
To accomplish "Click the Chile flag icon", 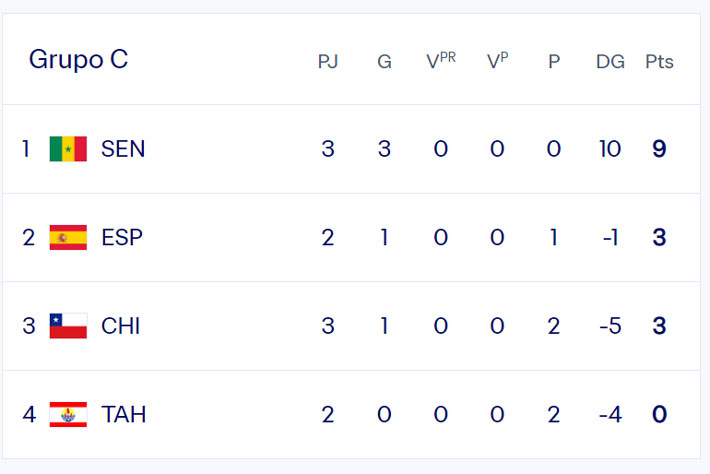I will click(68, 326).
